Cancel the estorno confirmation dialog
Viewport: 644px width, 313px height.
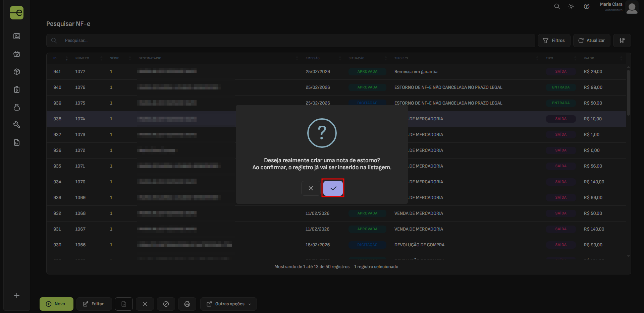[311, 188]
